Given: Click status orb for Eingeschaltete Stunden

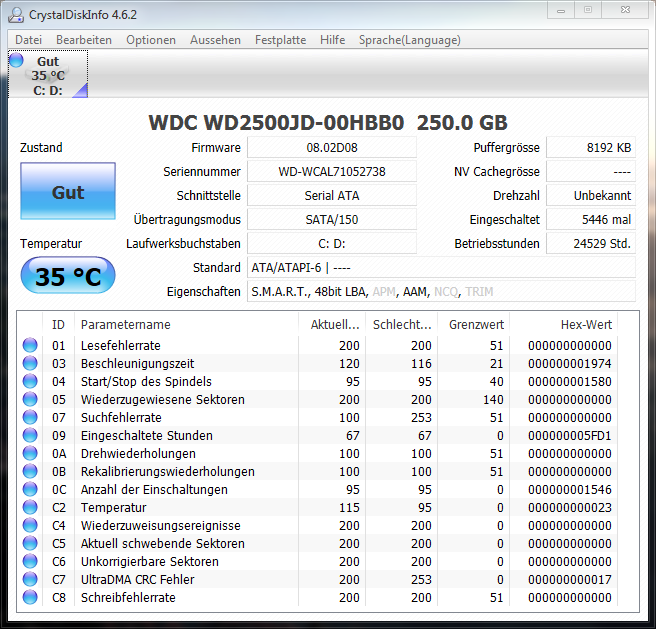Looking at the screenshot, I should [x=30, y=435].
